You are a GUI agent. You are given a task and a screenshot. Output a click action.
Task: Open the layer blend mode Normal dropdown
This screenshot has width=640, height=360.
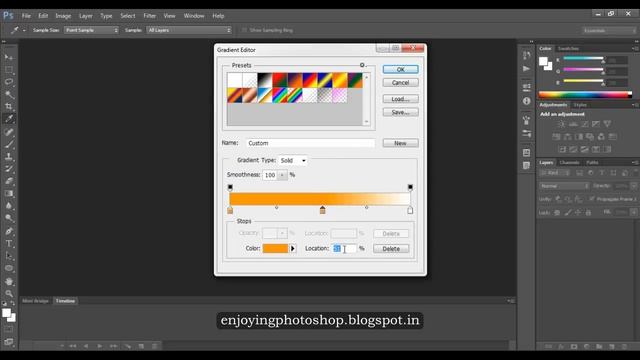564,186
